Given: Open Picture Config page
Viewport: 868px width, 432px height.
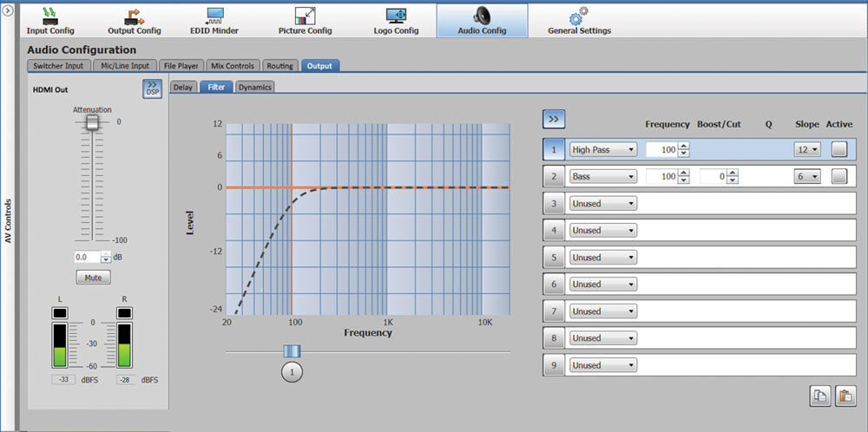Looking at the screenshot, I should pos(305,20).
